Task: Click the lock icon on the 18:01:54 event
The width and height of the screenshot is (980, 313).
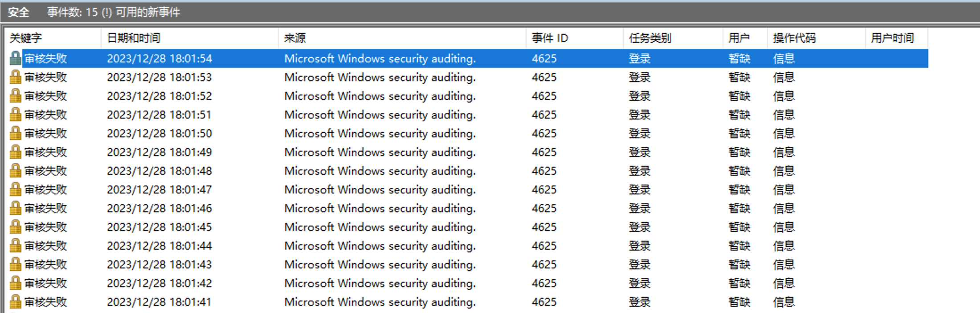Action: [15, 58]
